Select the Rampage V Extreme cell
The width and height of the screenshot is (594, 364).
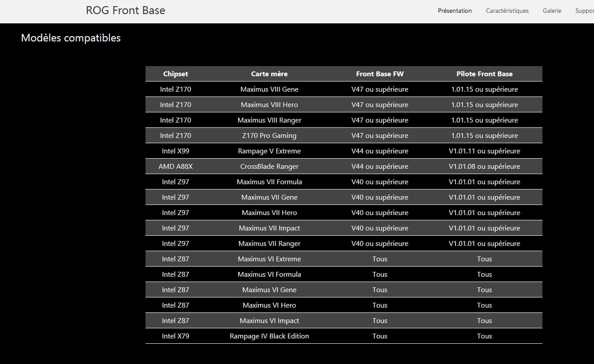point(269,151)
